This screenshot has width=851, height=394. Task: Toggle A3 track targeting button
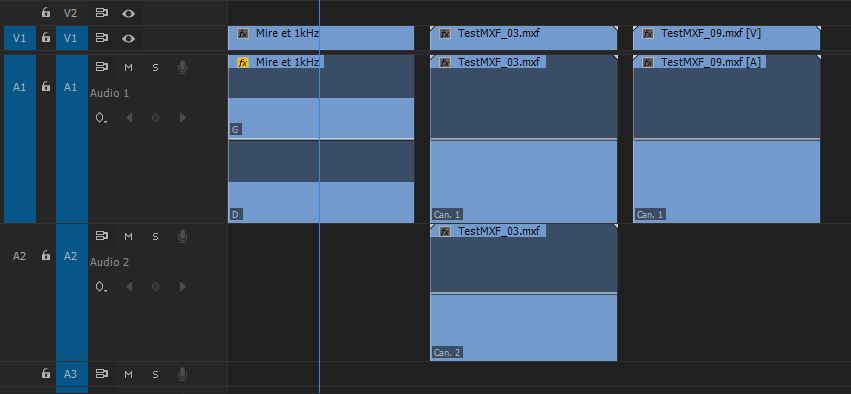(72, 374)
